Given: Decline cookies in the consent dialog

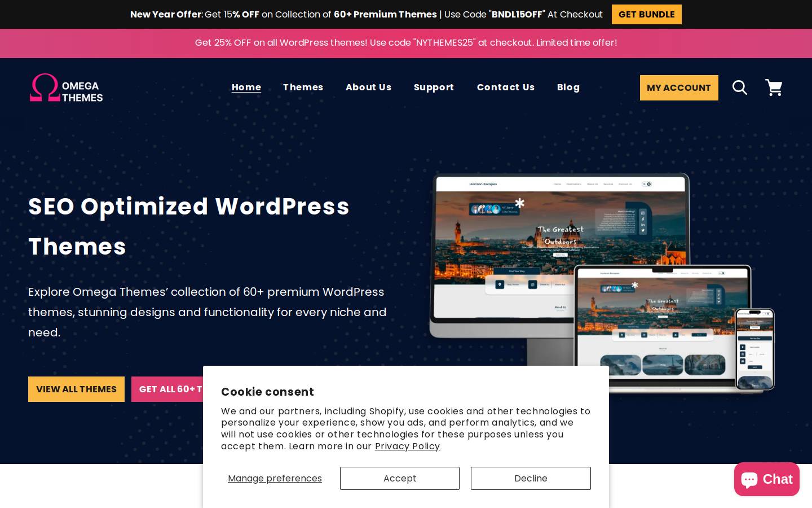Looking at the screenshot, I should click(x=531, y=478).
